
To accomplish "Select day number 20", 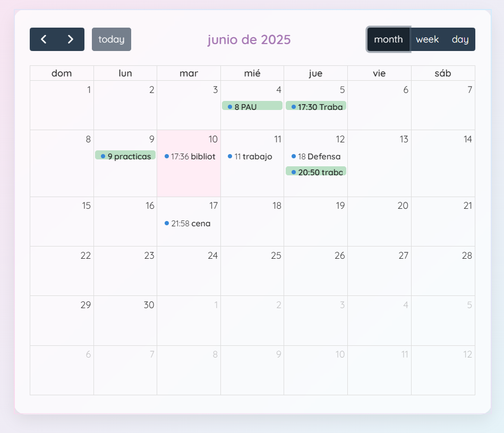I will pyautogui.click(x=403, y=206).
